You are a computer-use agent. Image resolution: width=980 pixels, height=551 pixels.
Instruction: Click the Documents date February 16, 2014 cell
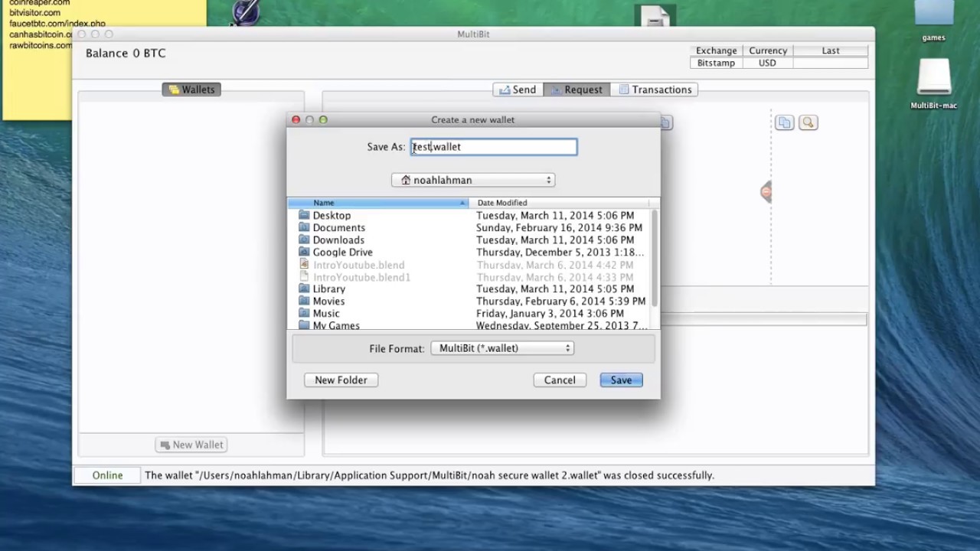click(x=559, y=227)
